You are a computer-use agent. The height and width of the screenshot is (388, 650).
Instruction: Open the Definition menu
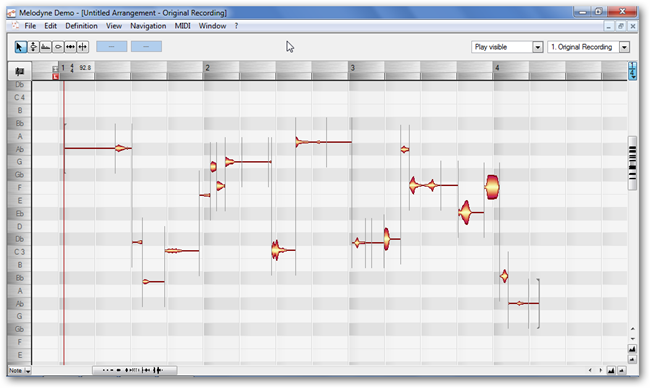81,26
